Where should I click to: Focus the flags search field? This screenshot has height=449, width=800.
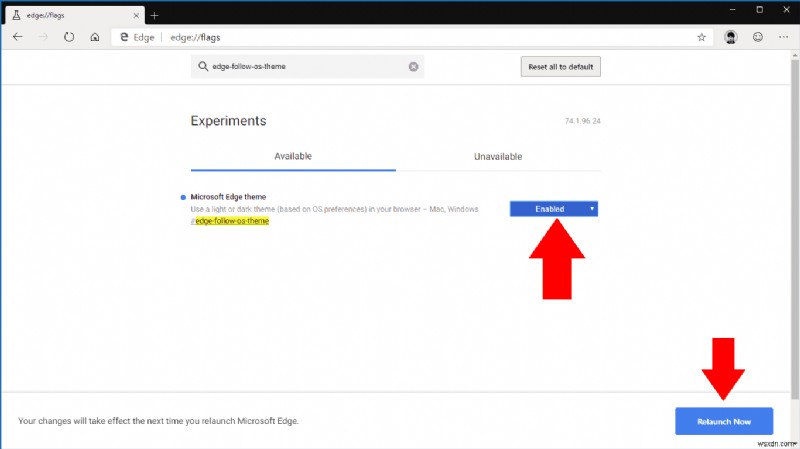[x=307, y=66]
